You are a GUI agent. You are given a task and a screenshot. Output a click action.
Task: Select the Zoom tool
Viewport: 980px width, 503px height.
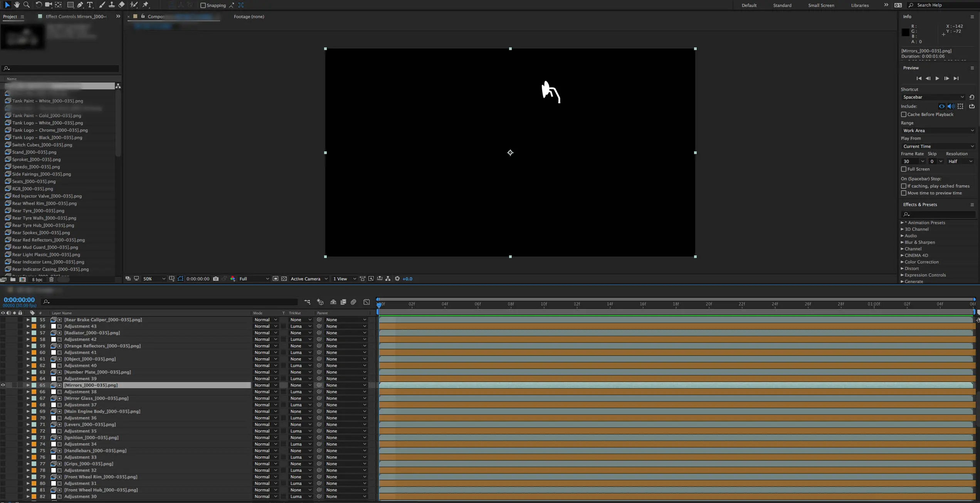point(26,5)
